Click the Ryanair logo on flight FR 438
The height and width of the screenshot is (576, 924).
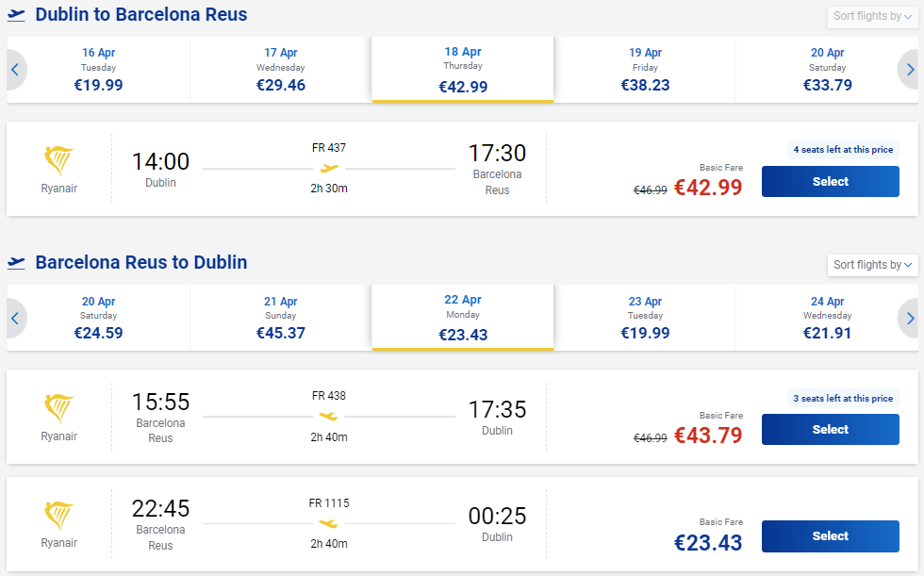tap(58, 408)
